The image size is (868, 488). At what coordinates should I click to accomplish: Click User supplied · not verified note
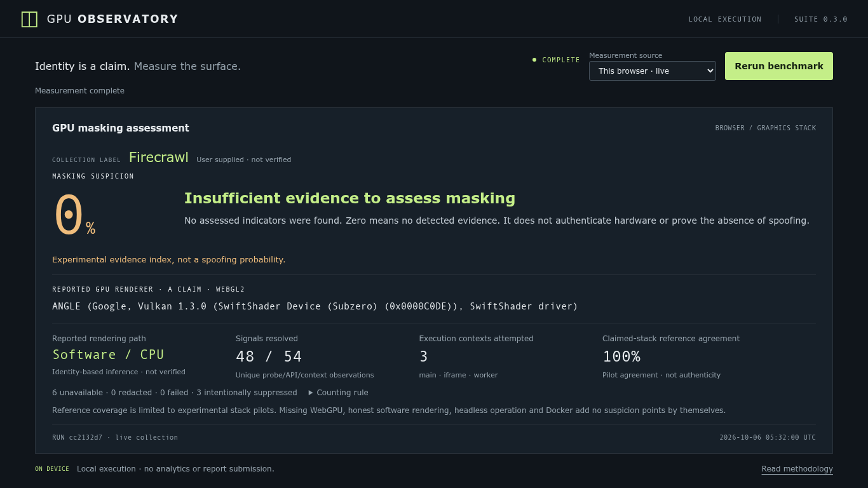pyautogui.click(x=244, y=159)
